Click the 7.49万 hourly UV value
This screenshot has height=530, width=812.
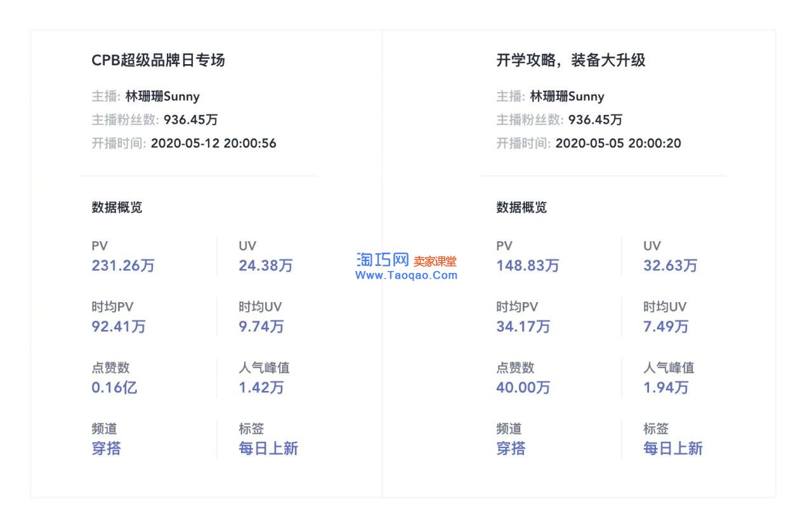pyautogui.click(x=665, y=326)
